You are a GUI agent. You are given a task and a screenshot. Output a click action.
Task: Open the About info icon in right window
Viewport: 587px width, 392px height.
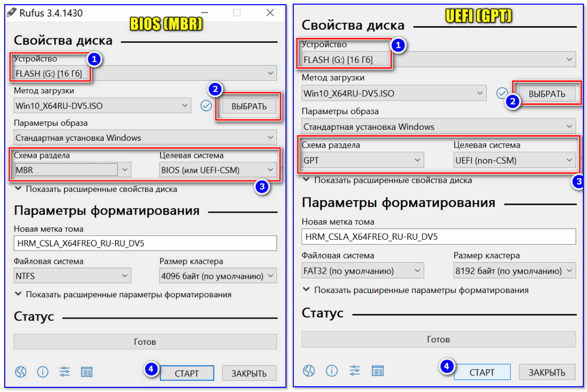332,371
